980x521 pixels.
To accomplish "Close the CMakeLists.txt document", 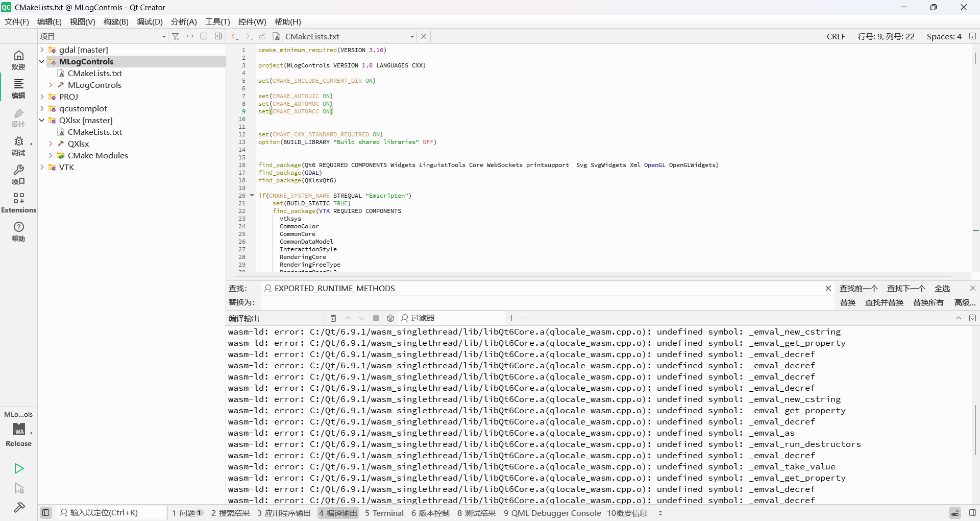I will [x=424, y=36].
